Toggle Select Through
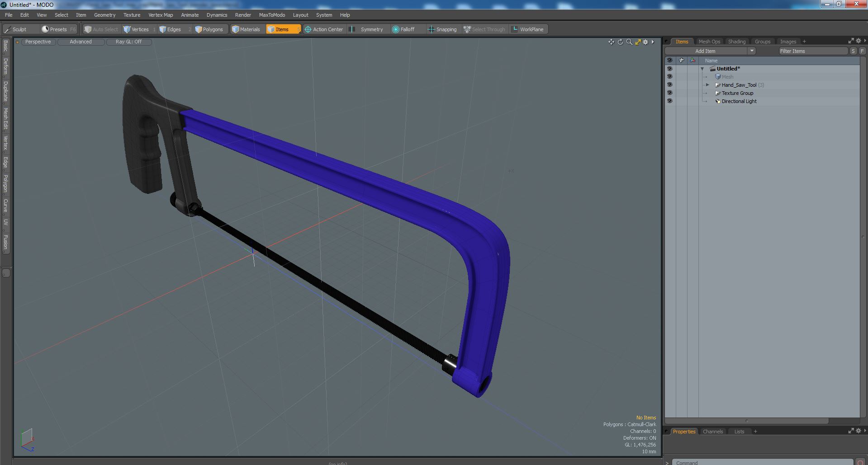Image resolution: width=868 pixels, height=465 pixels. (485, 29)
